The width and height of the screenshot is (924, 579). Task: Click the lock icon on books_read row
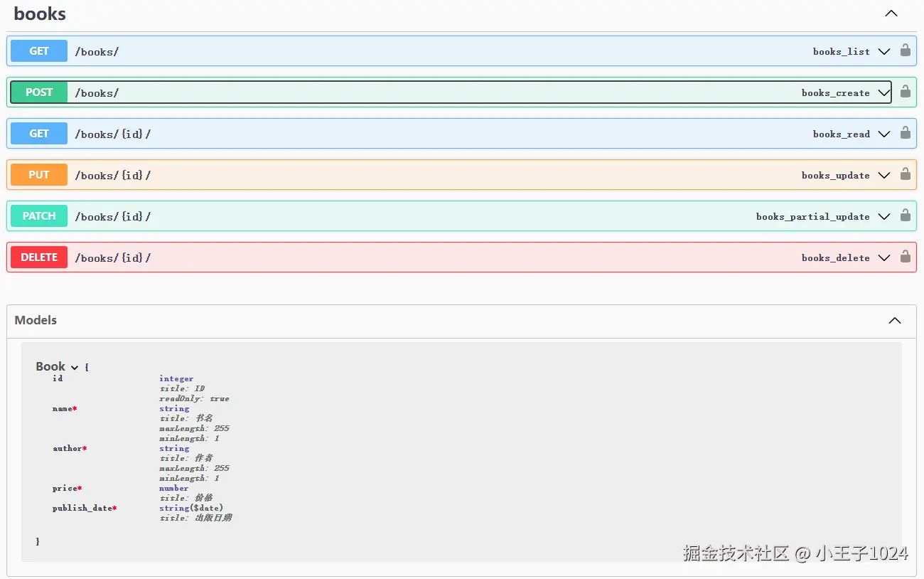click(x=905, y=133)
